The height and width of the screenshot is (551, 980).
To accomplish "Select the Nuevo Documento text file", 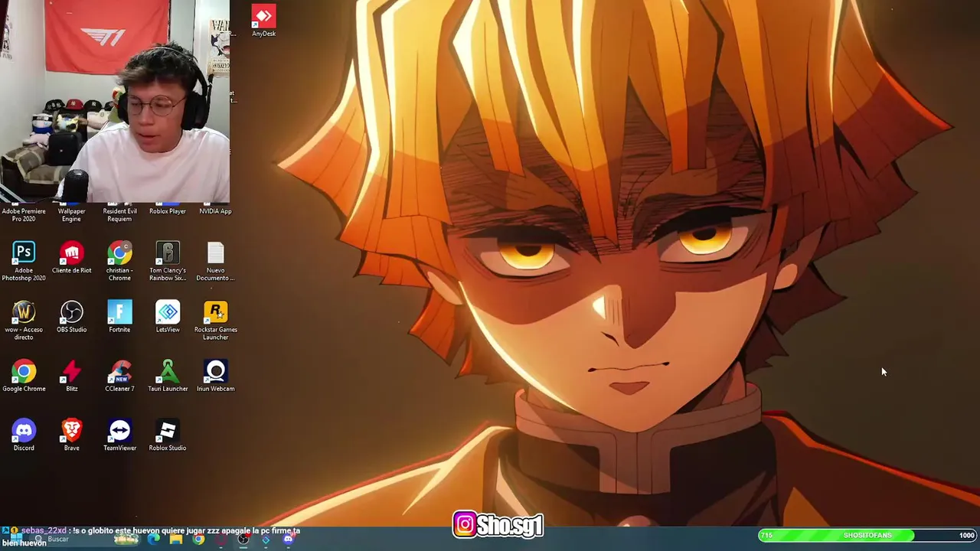I will [216, 262].
